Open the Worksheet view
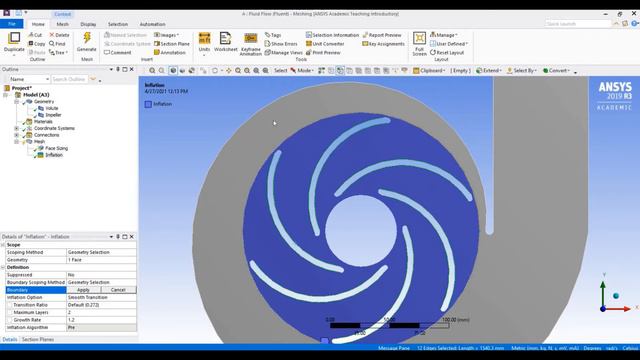Screen dimensions: 640x360 (225, 42)
